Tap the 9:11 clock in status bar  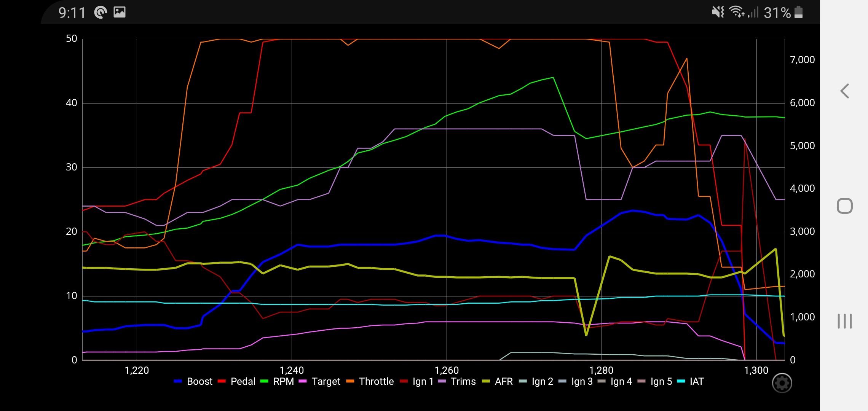point(72,13)
